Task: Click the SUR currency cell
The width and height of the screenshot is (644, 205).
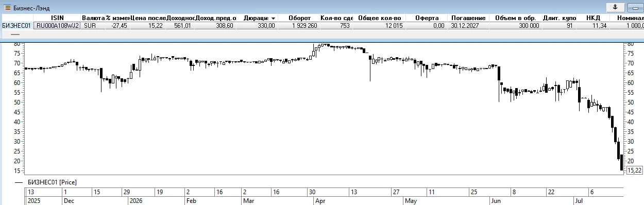Action: [93, 25]
